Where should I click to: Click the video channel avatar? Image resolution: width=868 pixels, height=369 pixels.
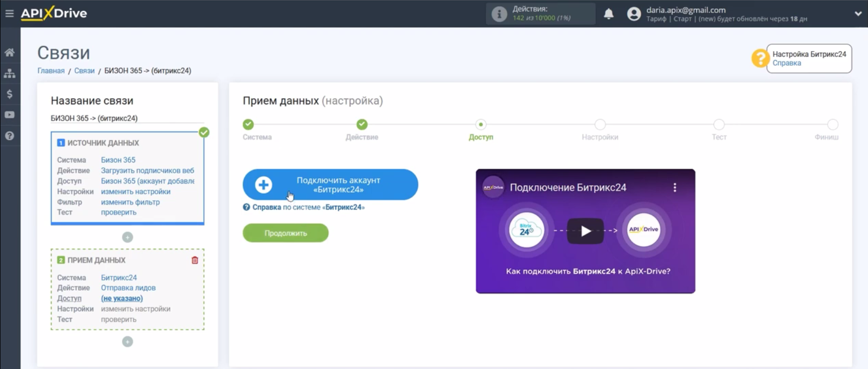(493, 187)
